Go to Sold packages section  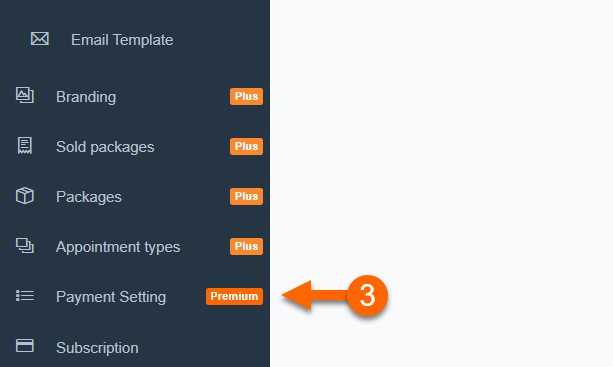click(x=105, y=147)
